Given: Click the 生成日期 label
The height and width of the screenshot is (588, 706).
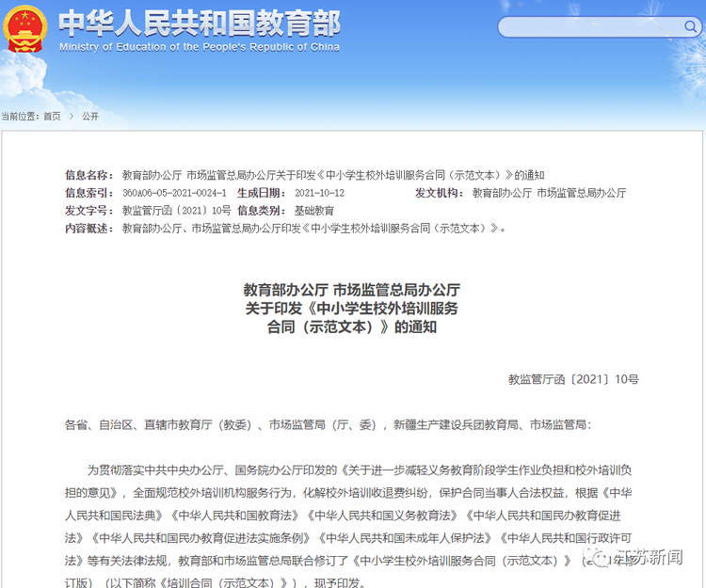Looking at the screenshot, I should pos(261,193).
